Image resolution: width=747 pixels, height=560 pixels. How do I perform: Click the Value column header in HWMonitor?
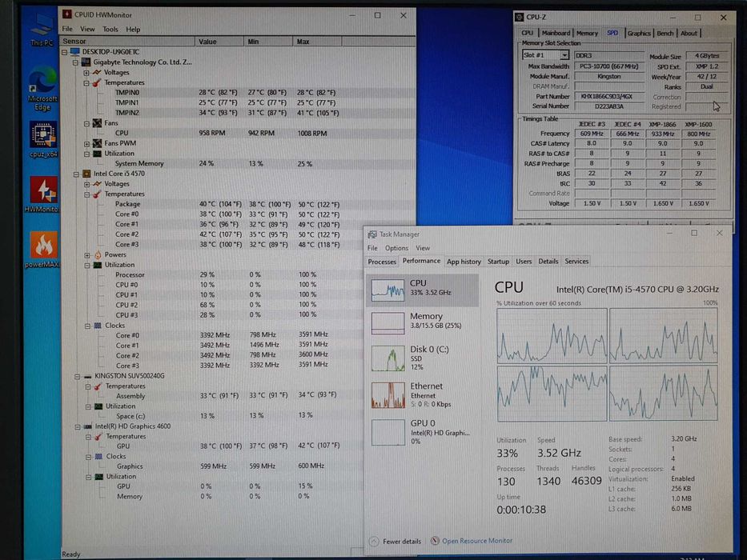coord(219,42)
